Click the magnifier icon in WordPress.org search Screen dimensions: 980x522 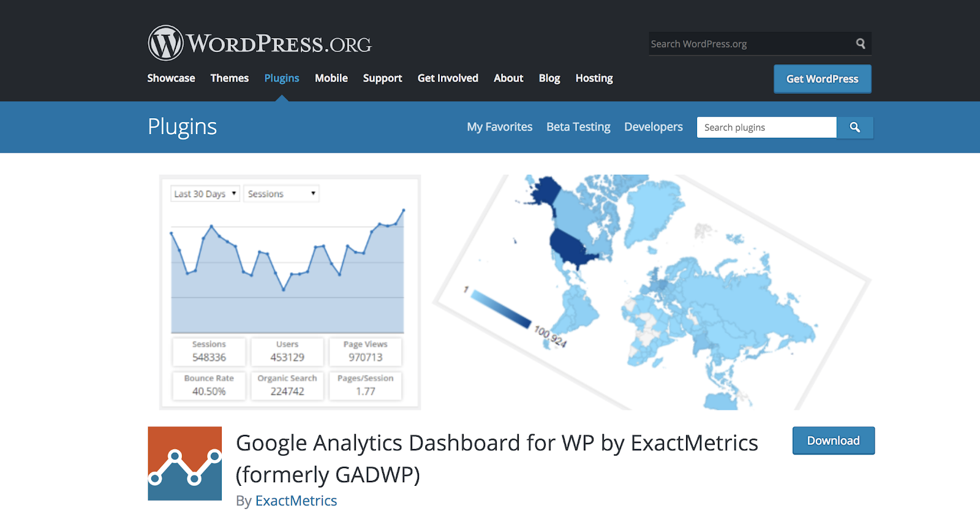(x=861, y=43)
